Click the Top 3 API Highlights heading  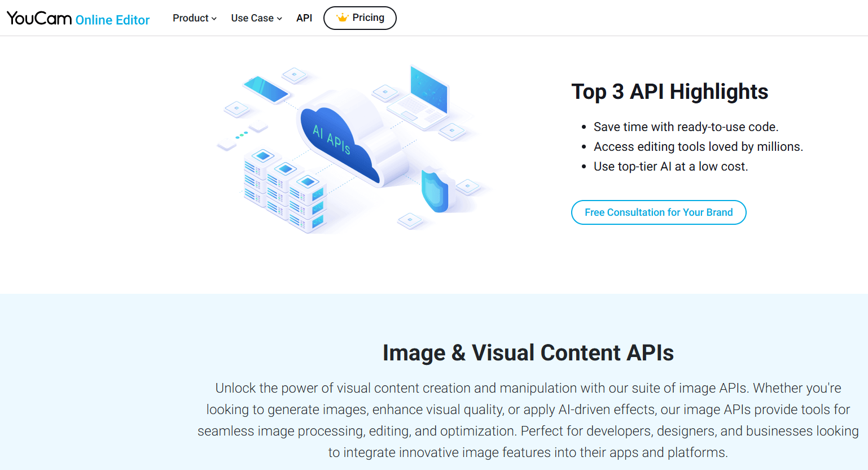click(x=669, y=92)
